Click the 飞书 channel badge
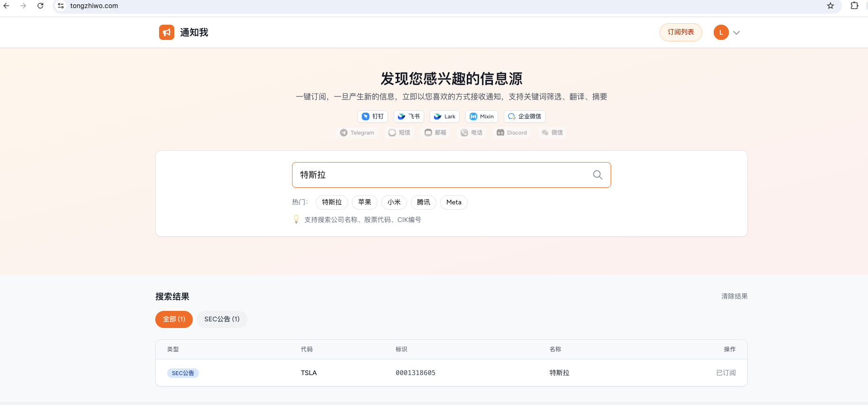 tap(409, 116)
